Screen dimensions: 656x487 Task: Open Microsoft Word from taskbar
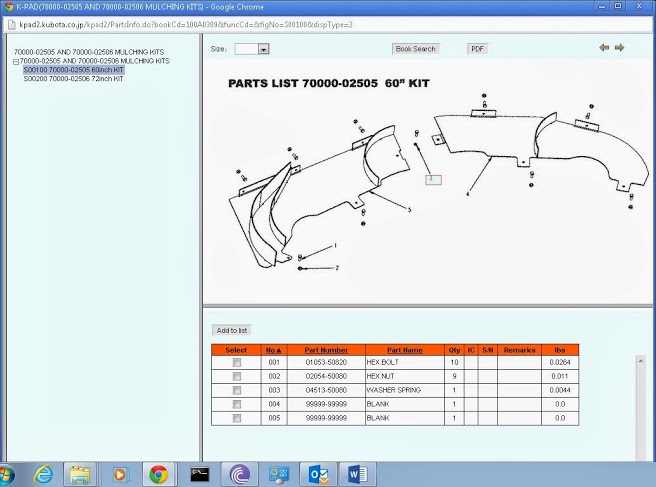358,474
